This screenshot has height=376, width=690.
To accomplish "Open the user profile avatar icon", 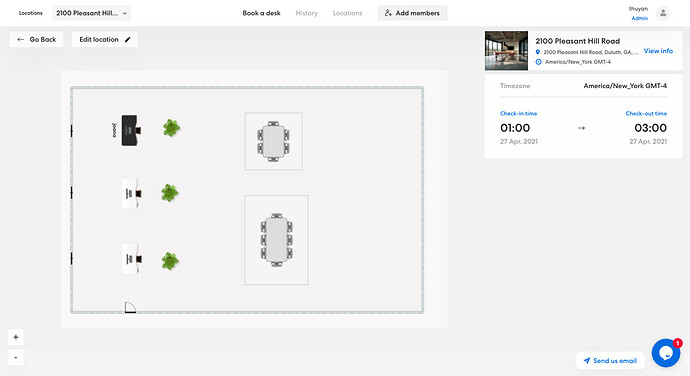I will pyautogui.click(x=663, y=13).
